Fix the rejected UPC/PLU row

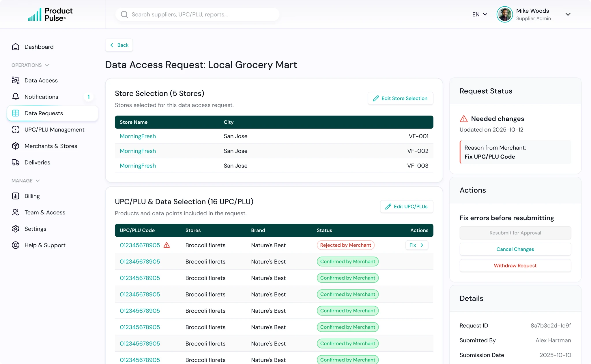[x=417, y=245]
